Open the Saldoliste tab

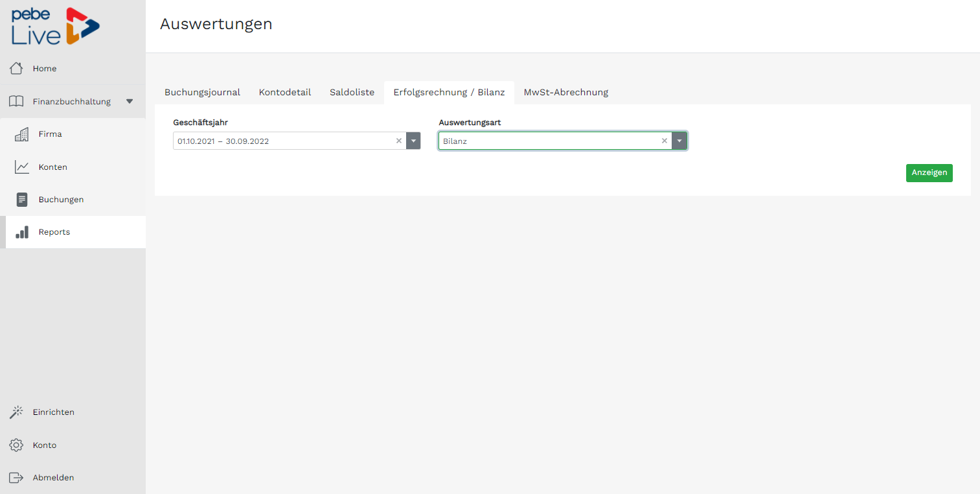click(x=352, y=92)
